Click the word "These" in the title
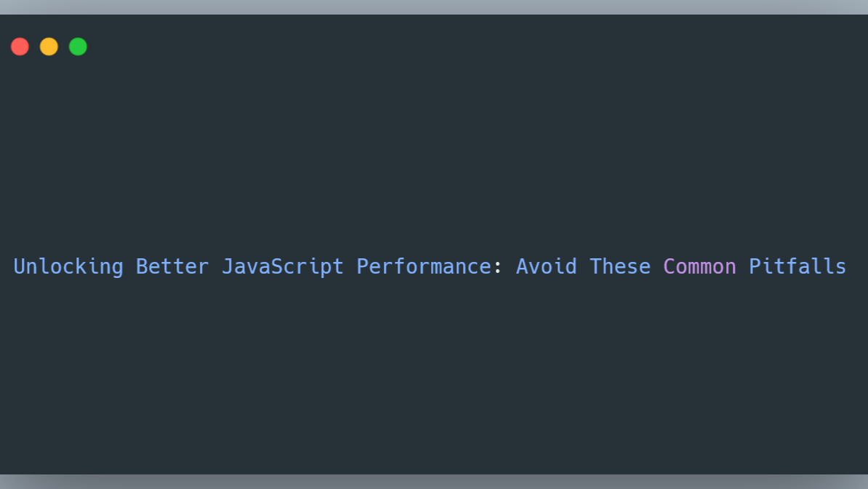The height and width of the screenshot is (489, 868). click(619, 266)
